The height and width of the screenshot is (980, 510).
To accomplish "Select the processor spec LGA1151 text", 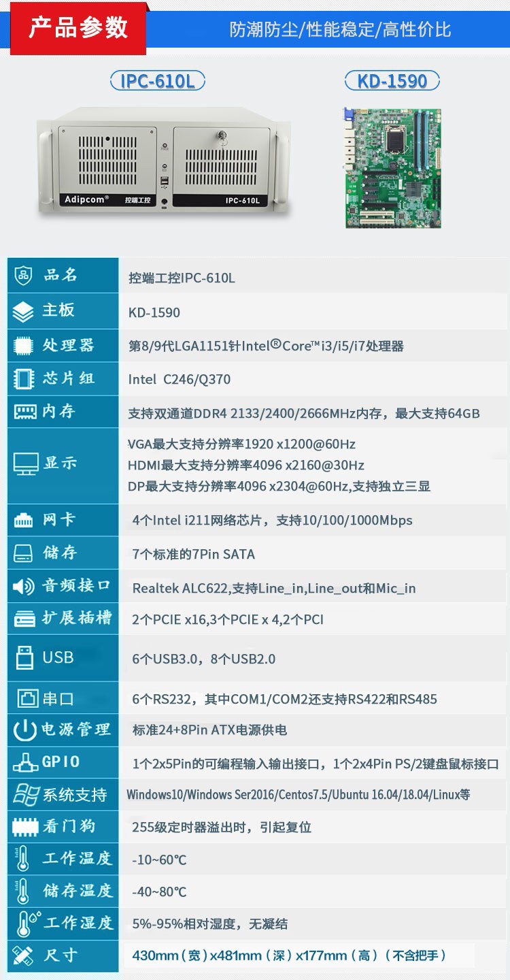I will pyautogui.click(x=266, y=346).
